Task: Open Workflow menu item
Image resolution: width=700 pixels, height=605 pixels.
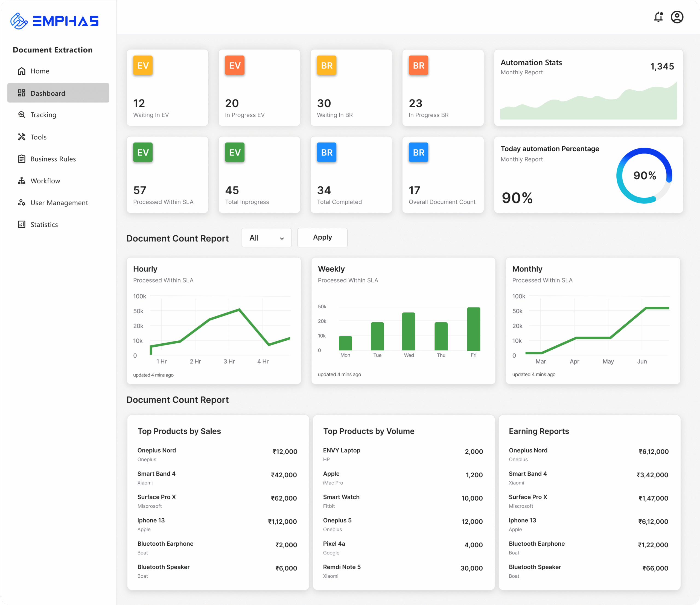Action: 58,181
